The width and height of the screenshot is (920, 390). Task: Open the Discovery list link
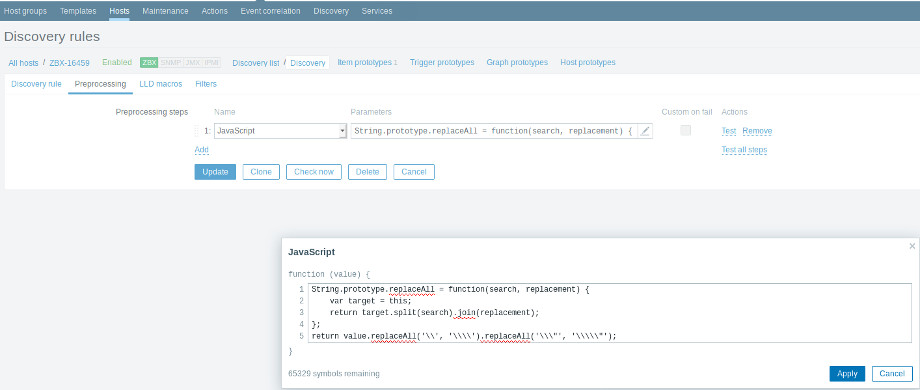tap(256, 63)
